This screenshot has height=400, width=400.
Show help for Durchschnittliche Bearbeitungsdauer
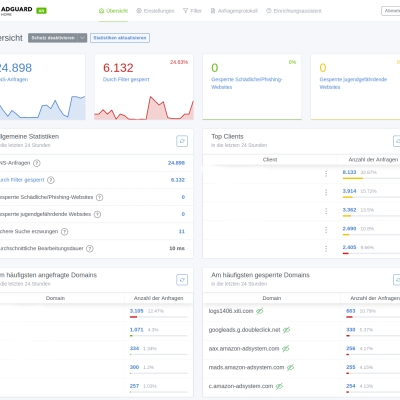90,249
